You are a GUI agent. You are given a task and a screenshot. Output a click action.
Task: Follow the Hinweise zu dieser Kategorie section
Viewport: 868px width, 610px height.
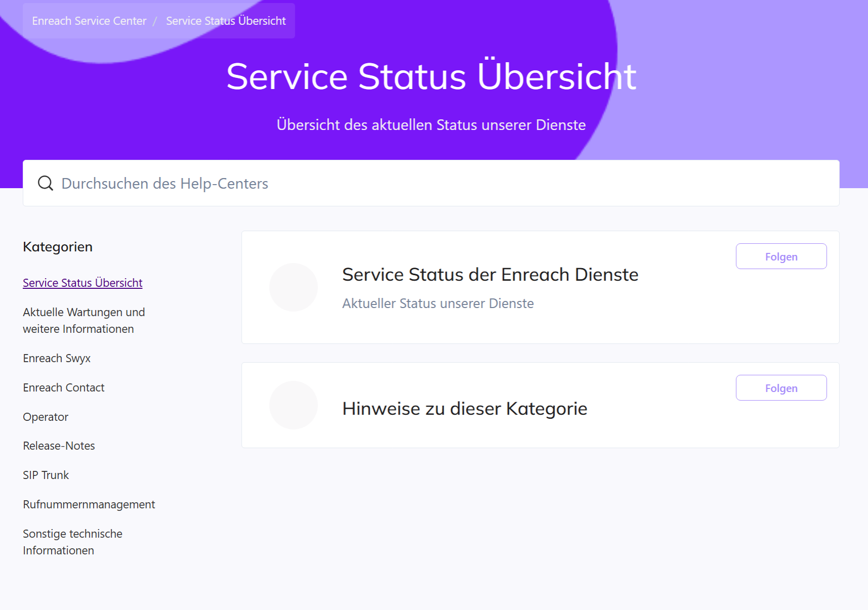click(781, 388)
